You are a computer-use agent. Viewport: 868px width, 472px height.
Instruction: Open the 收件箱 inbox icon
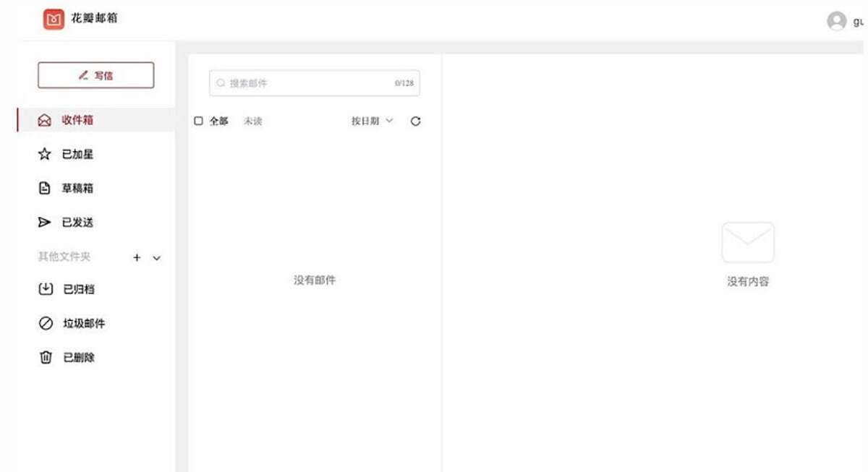pos(44,120)
